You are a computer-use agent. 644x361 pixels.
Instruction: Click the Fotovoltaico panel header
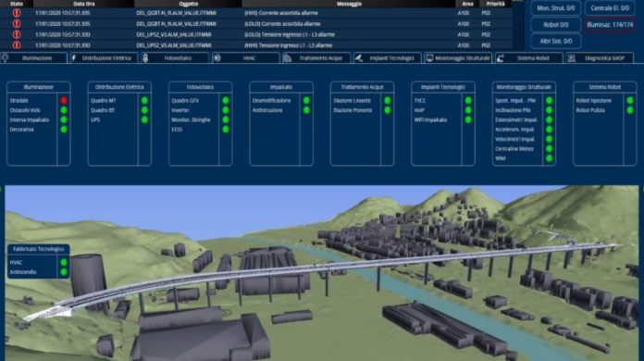[200, 87]
